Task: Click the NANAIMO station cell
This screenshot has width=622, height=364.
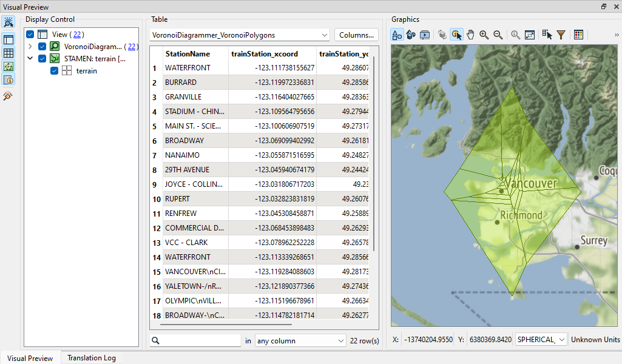Action: point(195,155)
